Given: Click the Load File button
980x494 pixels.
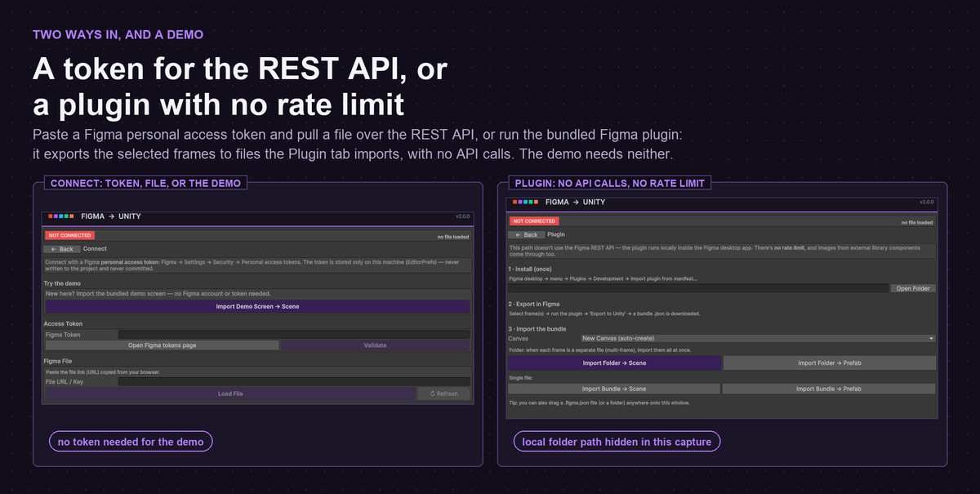Looking at the screenshot, I should (x=230, y=394).
